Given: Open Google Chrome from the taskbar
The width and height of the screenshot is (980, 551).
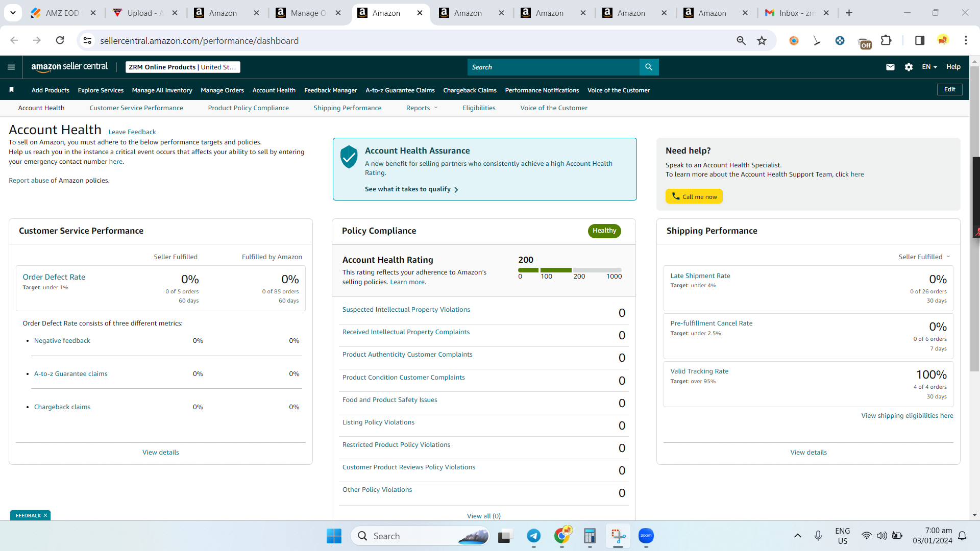Looking at the screenshot, I should click(562, 535).
